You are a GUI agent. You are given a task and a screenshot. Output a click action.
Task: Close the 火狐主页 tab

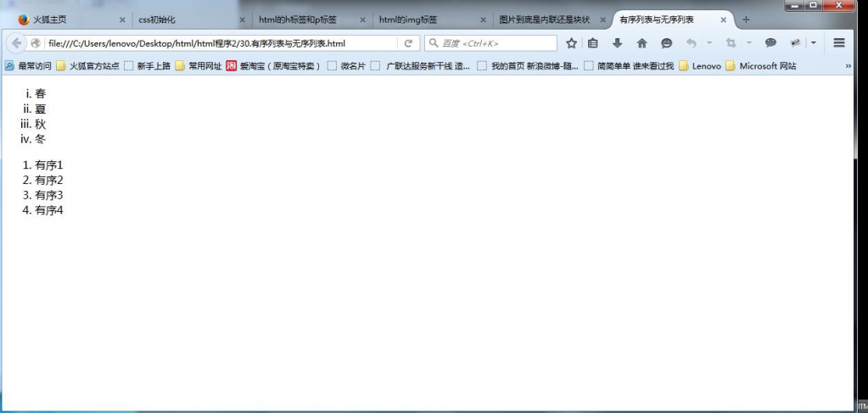click(122, 20)
